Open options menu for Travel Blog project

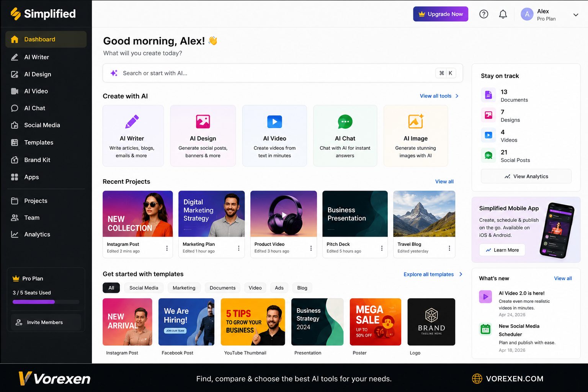point(449,248)
